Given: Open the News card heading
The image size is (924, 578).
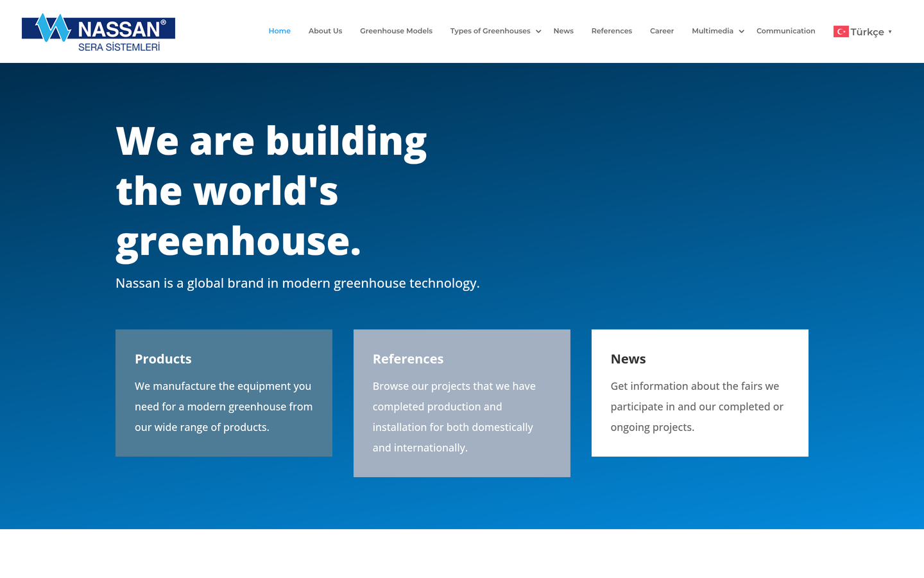Looking at the screenshot, I should click(628, 359).
